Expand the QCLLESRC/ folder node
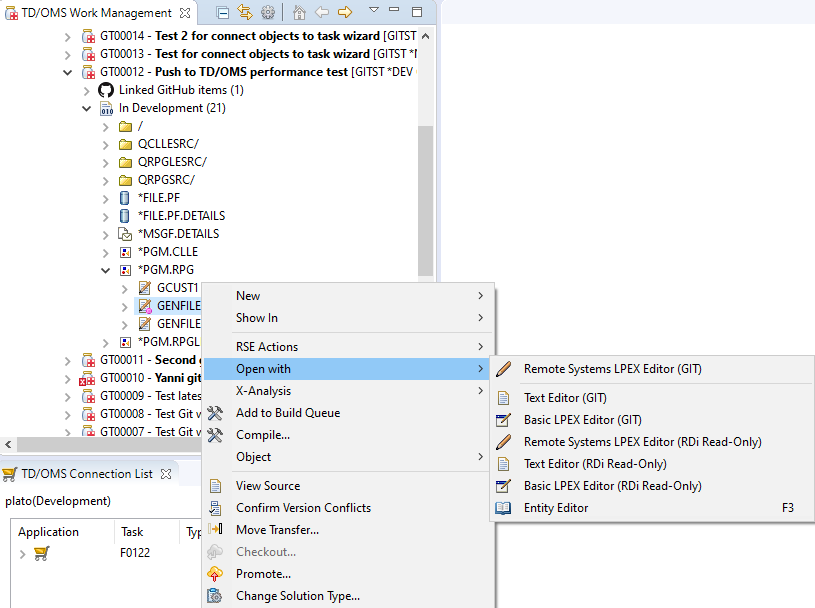Viewport: 815px width, 608px height. (106, 144)
